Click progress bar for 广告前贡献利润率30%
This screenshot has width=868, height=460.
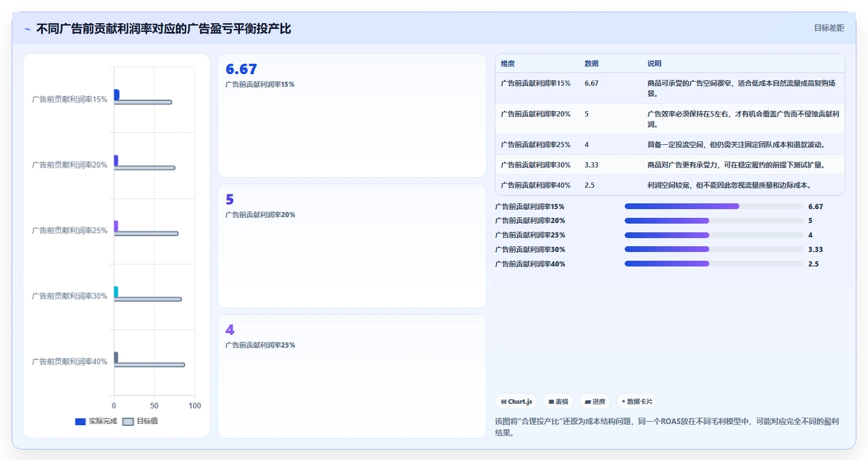tap(714, 249)
